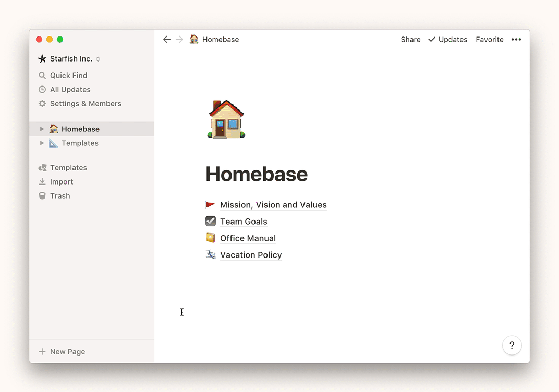The image size is (559, 392).
Task: Expand the Homebase page tree toggle
Action: [42, 129]
